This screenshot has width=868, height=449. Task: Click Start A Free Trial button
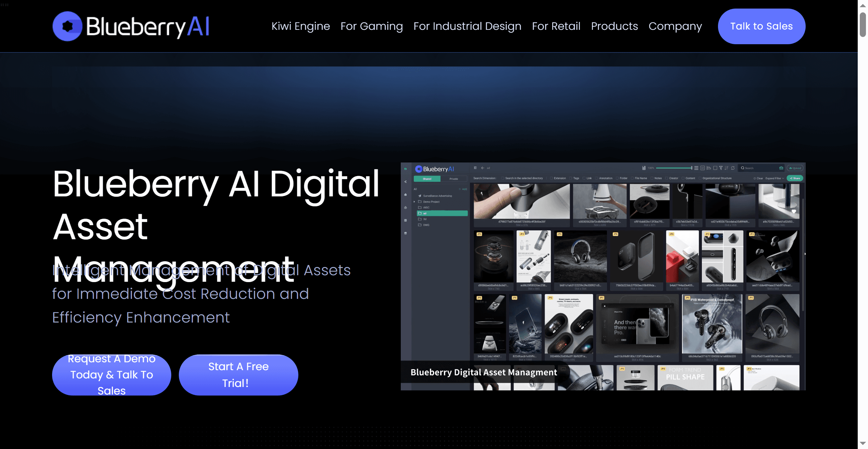238,375
